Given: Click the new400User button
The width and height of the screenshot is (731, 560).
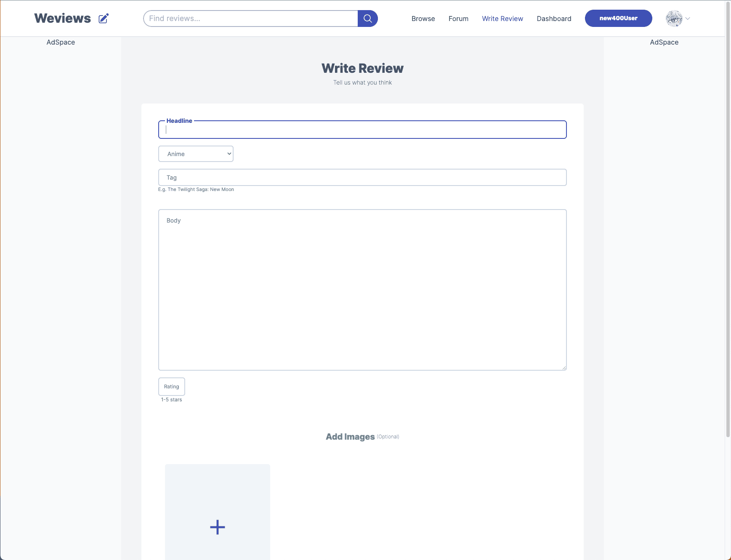Looking at the screenshot, I should [x=618, y=19].
